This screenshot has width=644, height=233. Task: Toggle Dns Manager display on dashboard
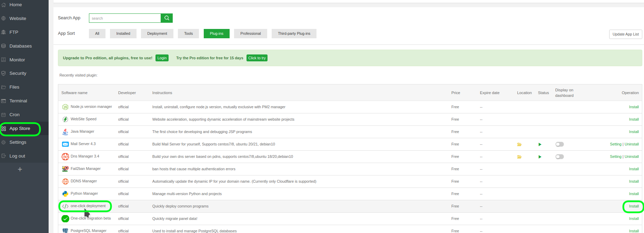[560, 157]
